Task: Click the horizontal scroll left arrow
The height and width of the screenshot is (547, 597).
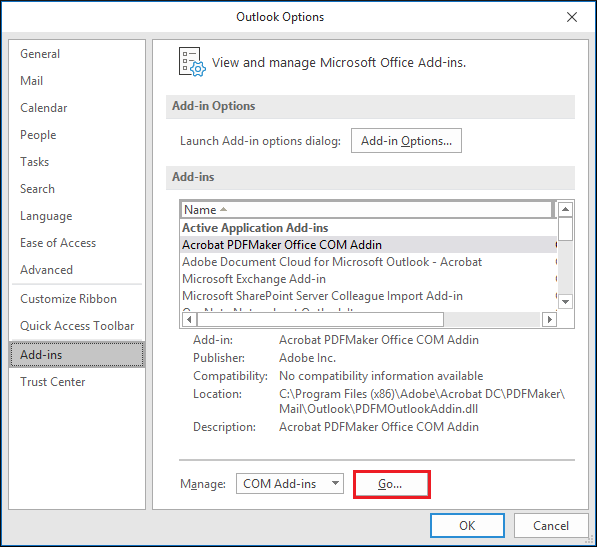Action: coord(189,319)
